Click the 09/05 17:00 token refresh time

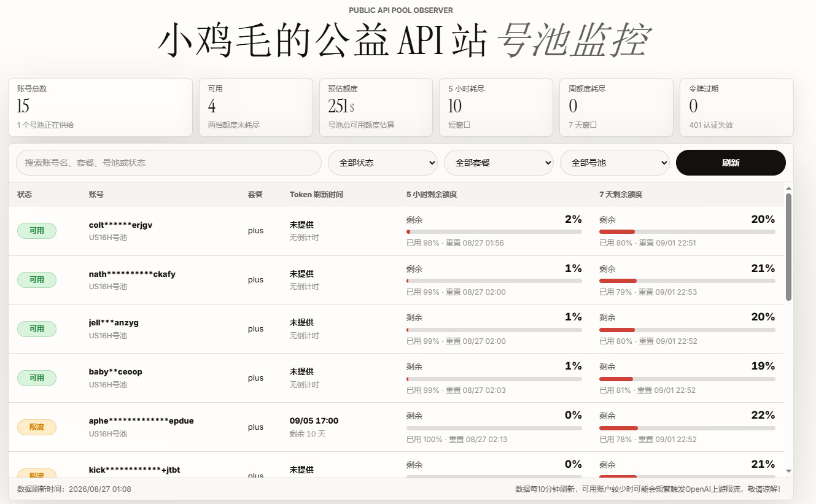click(314, 421)
